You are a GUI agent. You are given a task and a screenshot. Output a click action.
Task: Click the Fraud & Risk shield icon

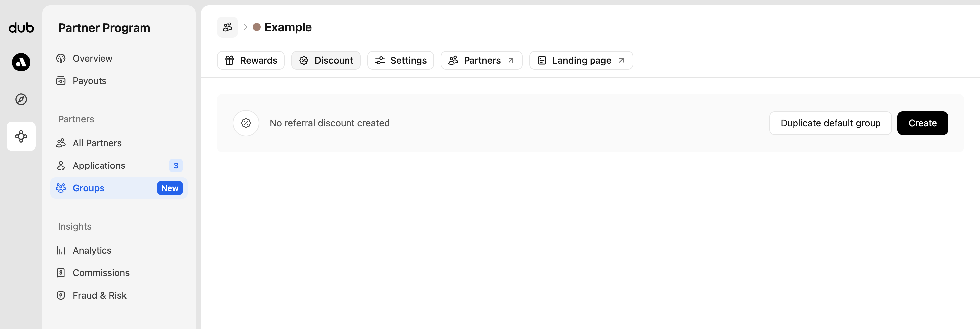pyautogui.click(x=61, y=295)
